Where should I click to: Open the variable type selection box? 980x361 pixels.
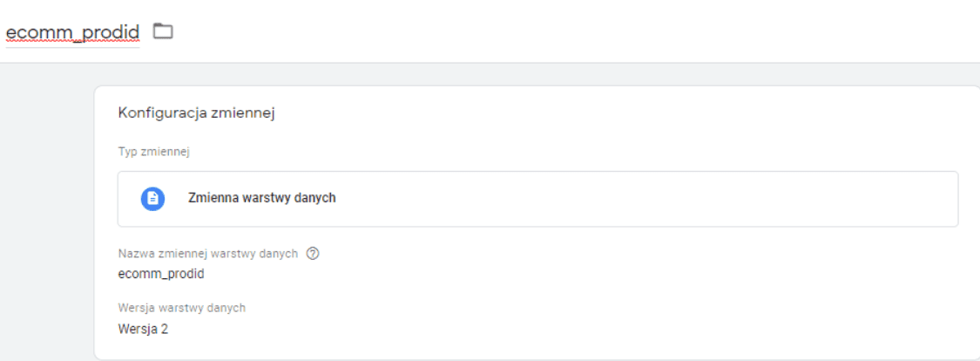[537, 199]
